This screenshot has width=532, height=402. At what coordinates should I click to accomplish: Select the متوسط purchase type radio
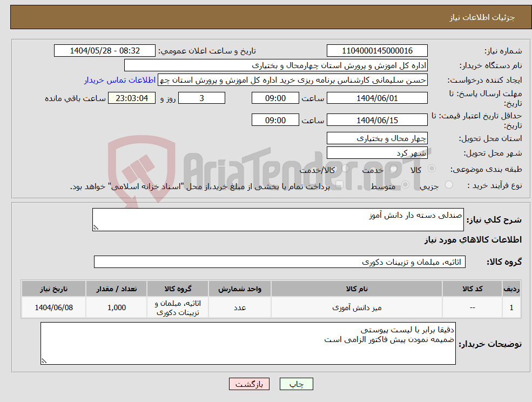click(406, 185)
